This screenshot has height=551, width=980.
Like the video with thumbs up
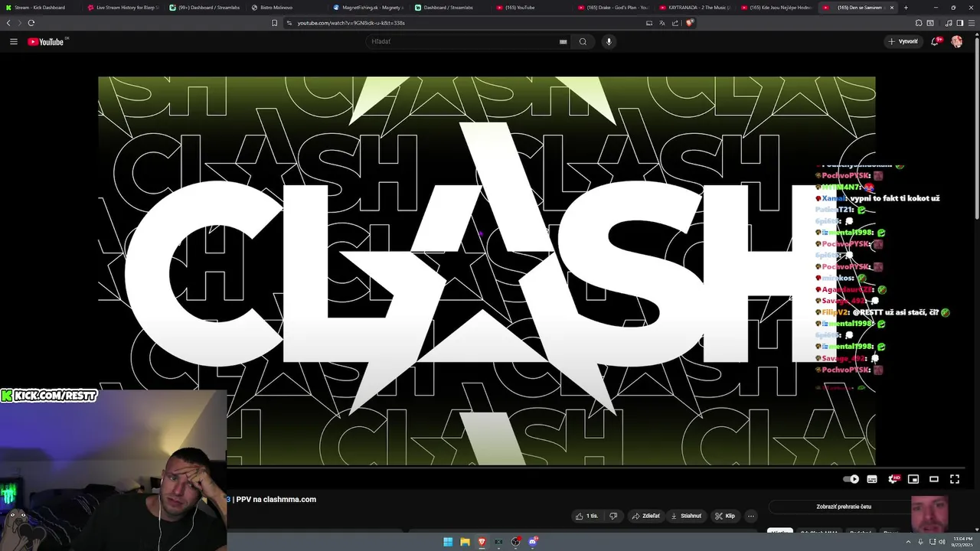point(587,516)
